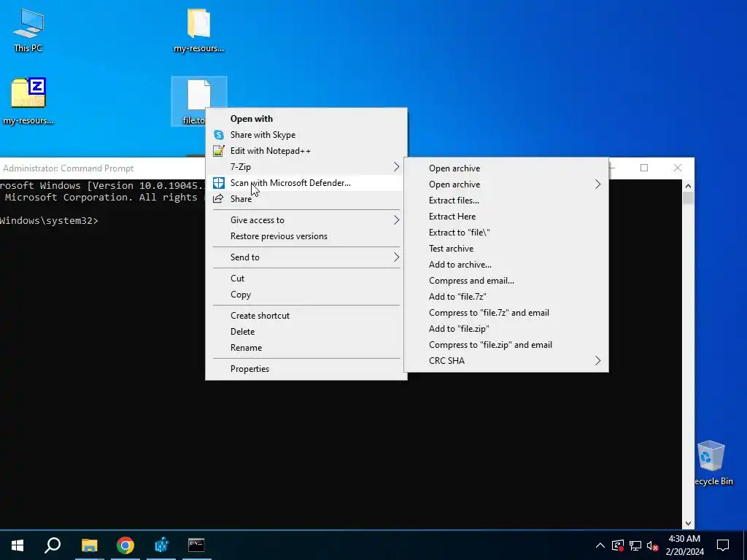Select Share with Skype
Viewport: 747px width, 560px height.
(306, 135)
